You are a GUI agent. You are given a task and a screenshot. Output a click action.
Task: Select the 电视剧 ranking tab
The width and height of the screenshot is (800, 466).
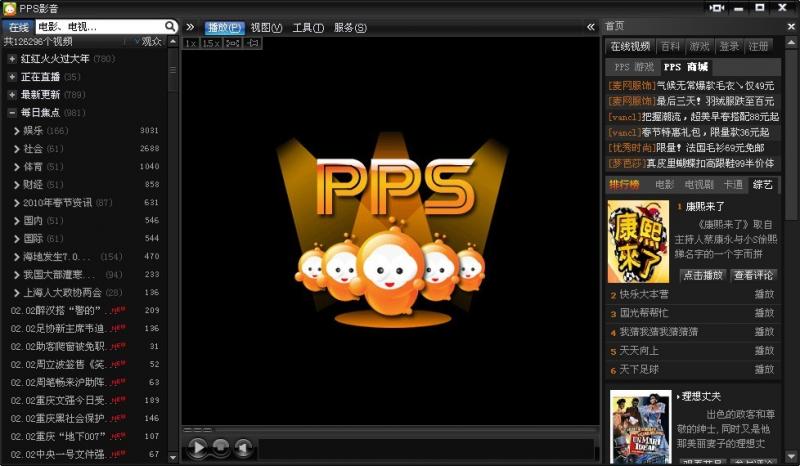(x=698, y=185)
